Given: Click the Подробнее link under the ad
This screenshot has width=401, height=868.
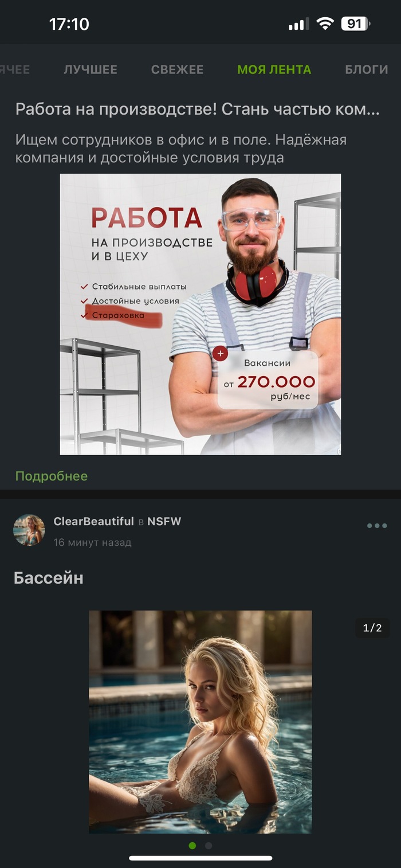Looking at the screenshot, I should pyautogui.click(x=52, y=476).
